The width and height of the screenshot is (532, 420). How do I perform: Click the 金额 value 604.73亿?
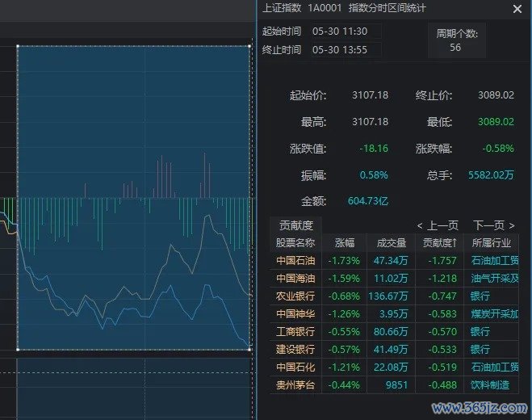(x=368, y=201)
